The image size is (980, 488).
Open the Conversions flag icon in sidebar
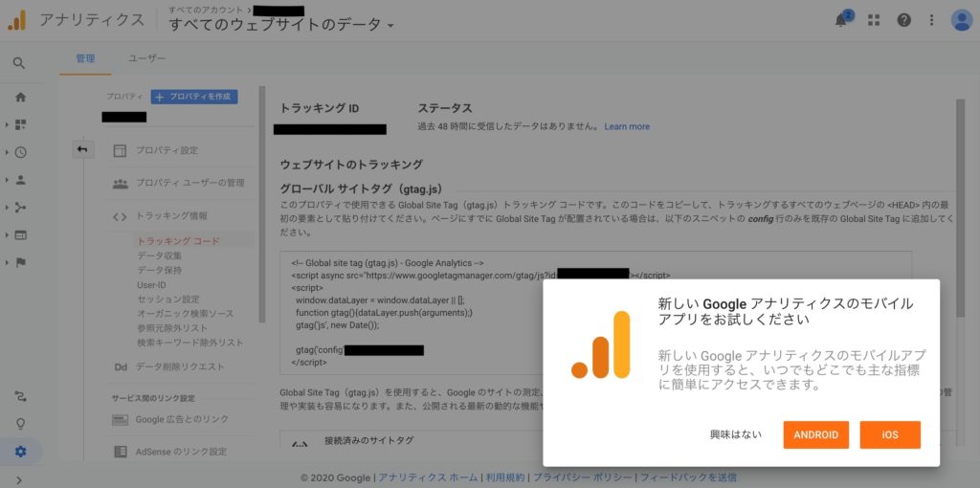pyautogui.click(x=20, y=262)
